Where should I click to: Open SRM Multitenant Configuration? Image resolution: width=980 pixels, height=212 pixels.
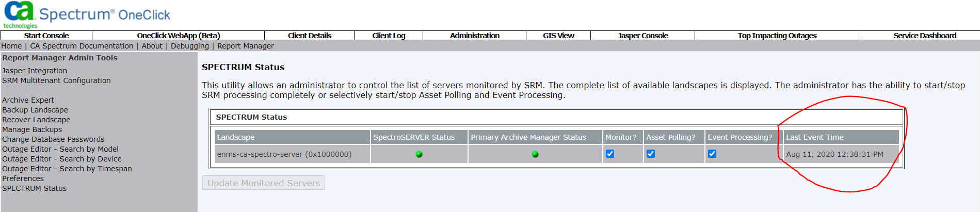point(56,80)
